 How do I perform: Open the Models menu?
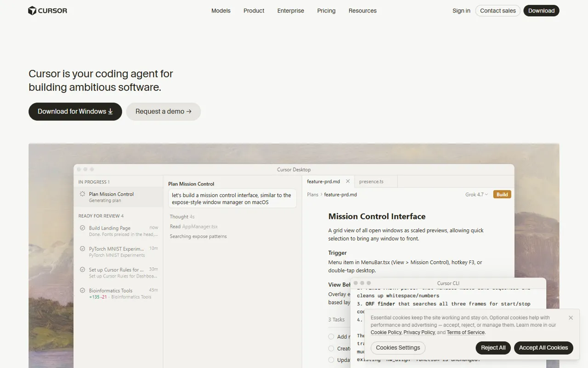coord(221,11)
